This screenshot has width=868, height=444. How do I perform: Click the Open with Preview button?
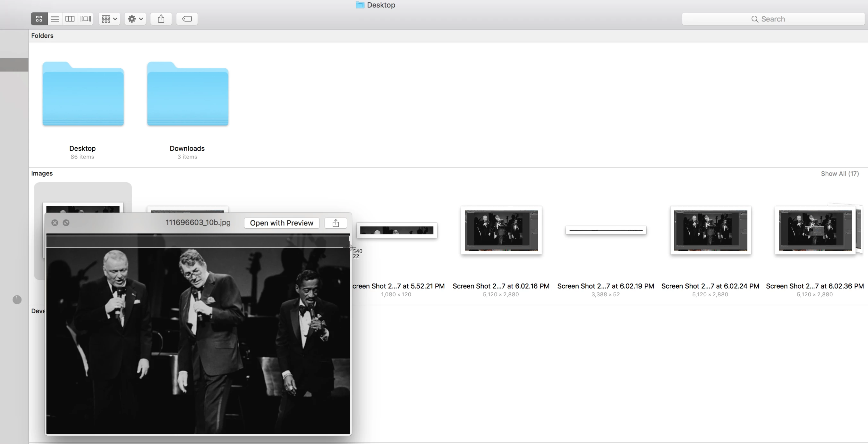coord(281,223)
